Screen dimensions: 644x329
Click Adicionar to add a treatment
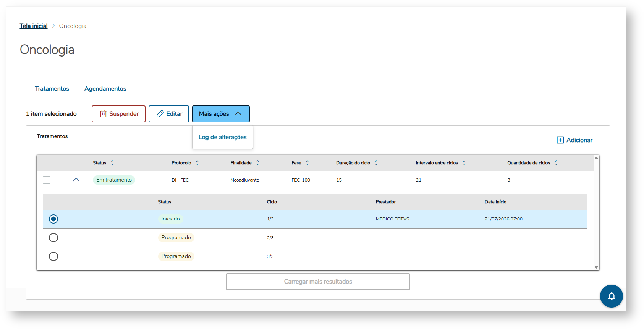pos(574,140)
